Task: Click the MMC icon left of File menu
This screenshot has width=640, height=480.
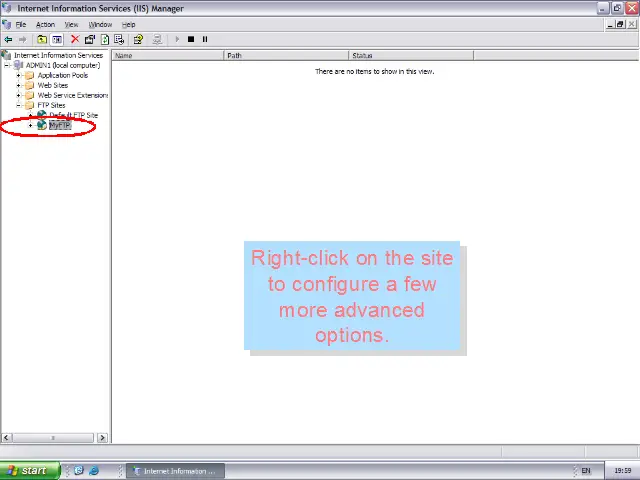Action: coord(7,24)
